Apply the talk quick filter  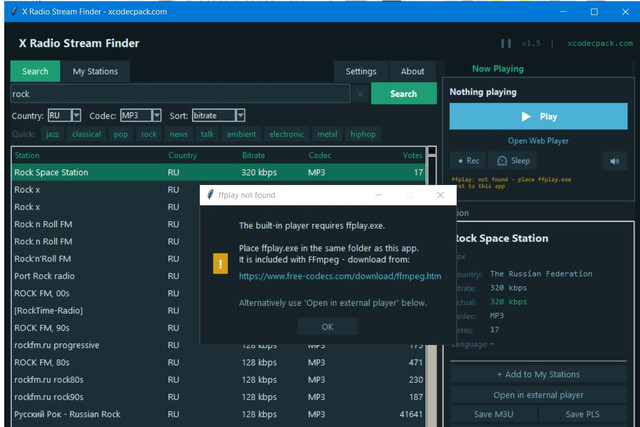(207, 134)
